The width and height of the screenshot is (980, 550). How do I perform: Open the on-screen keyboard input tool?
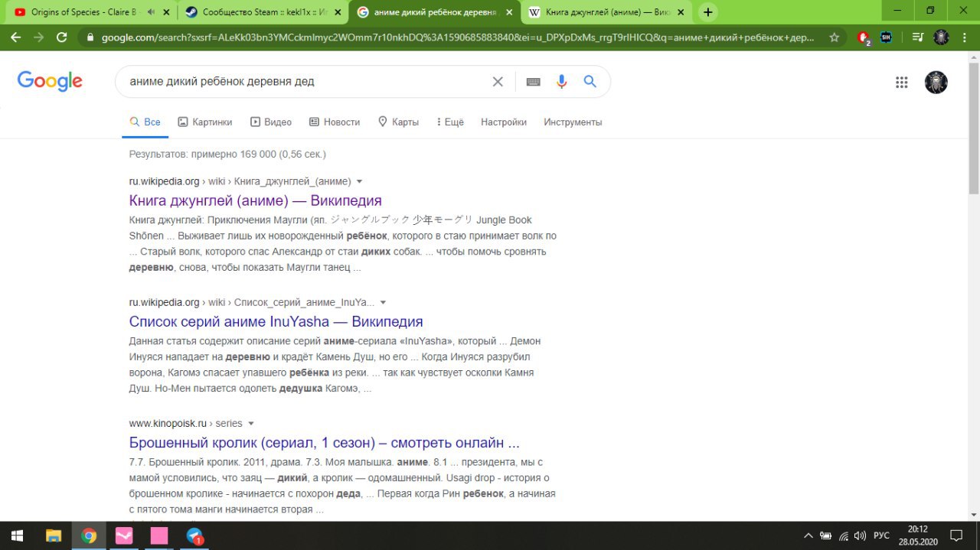(x=534, y=82)
